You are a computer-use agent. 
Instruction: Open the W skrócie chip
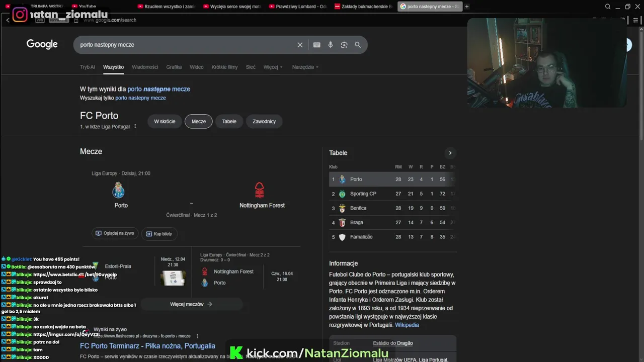coord(165,121)
